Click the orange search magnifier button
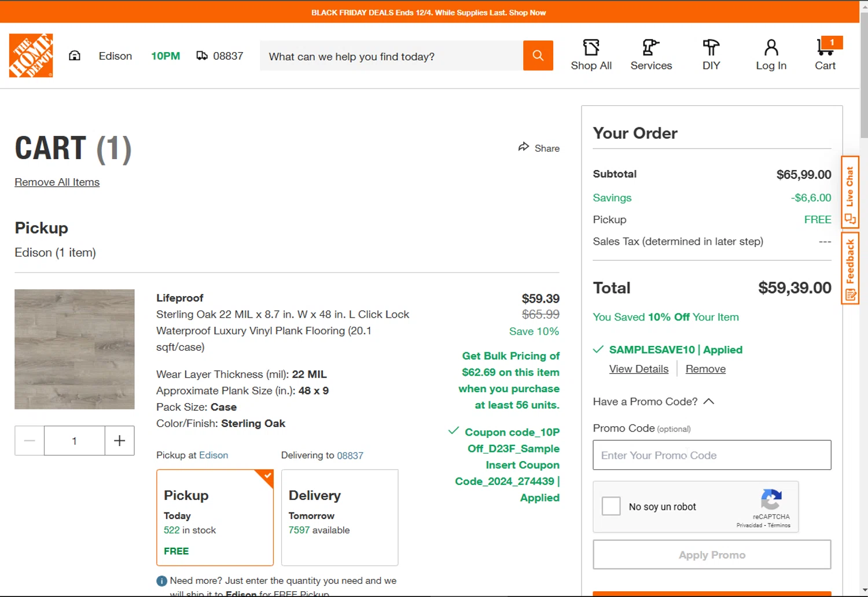 (x=538, y=56)
